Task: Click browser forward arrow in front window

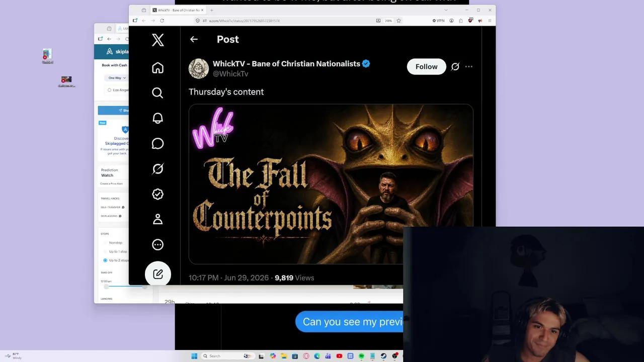Action: pyautogui.click(x=153, y=21)
